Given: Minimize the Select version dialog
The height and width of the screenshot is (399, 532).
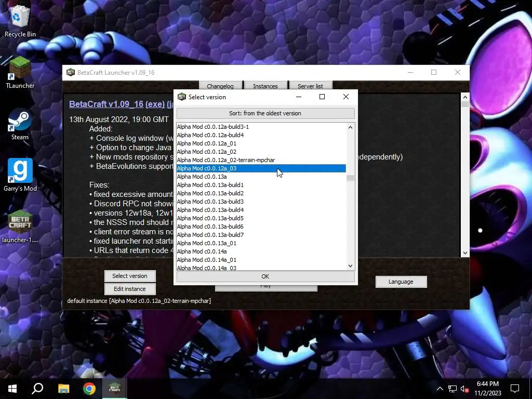Looking at the screenshot, I should tap(299, 97).
